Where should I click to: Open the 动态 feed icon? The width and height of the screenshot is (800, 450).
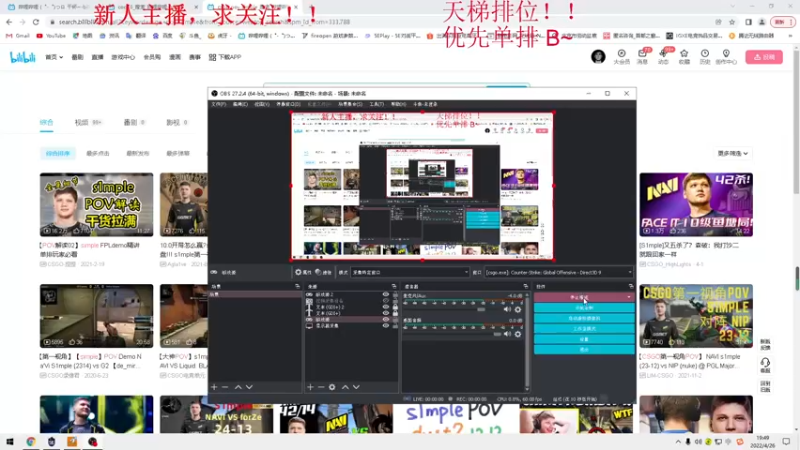[x=664, y=57]
